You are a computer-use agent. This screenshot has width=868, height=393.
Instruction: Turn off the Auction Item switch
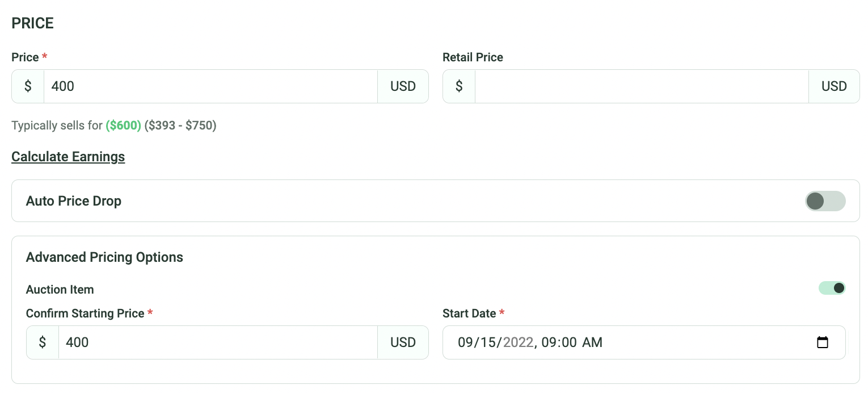point(832,289)
